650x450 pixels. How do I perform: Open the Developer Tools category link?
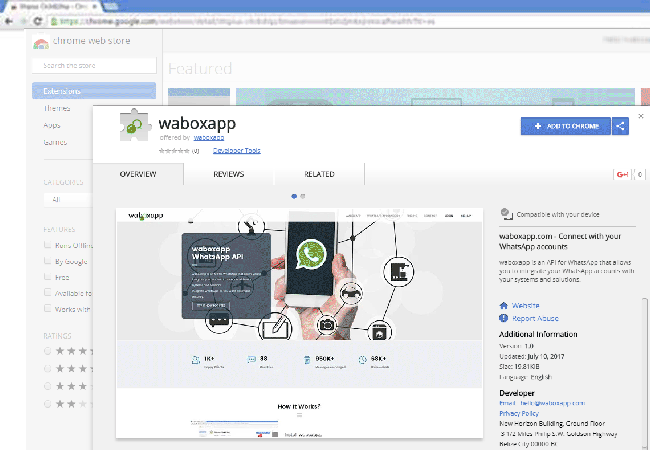(x=237, y=150)
